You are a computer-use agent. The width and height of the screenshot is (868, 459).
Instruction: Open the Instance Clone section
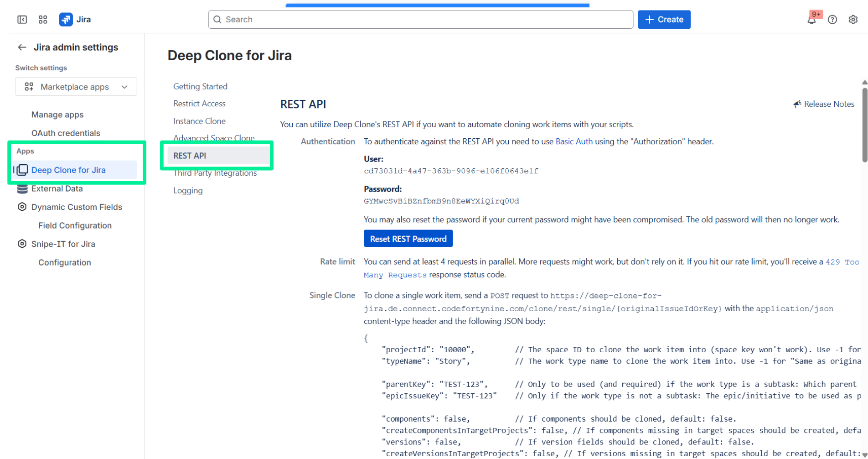pos(199,121)
